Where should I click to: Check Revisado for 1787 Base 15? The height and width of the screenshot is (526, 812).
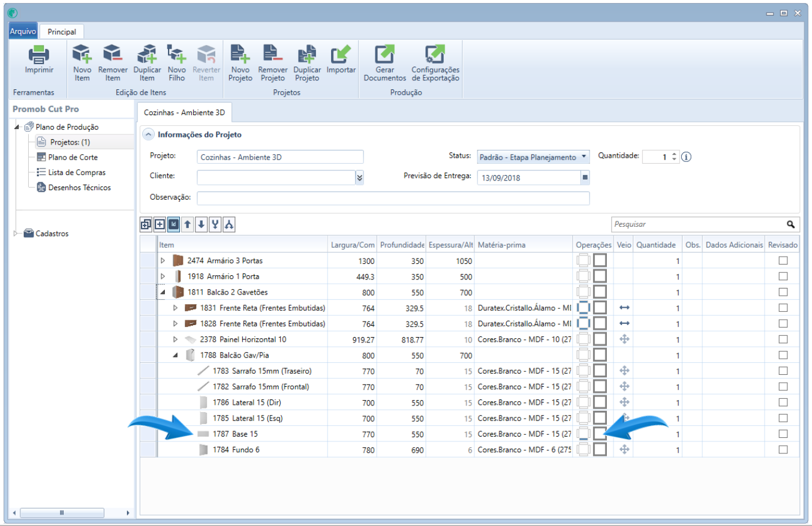[783, 434]
